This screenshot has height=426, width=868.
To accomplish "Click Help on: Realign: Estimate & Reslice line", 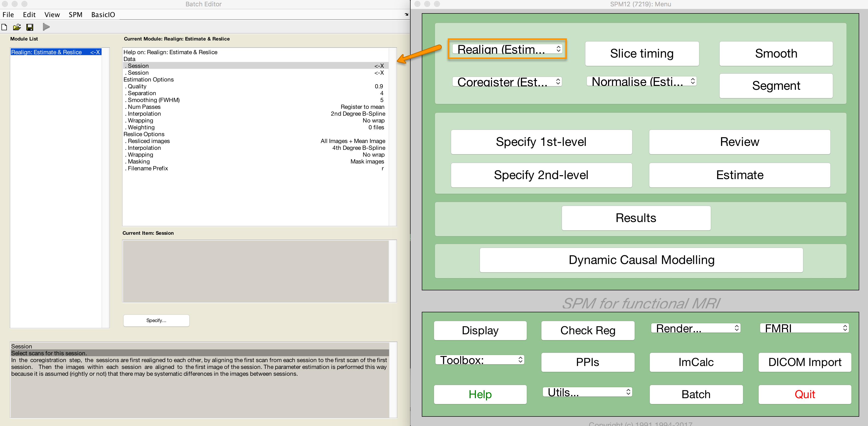I will (255, 52).
